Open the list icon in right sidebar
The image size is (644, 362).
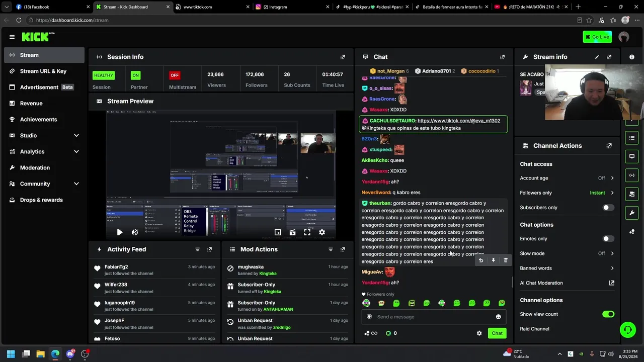click(632, 137)
